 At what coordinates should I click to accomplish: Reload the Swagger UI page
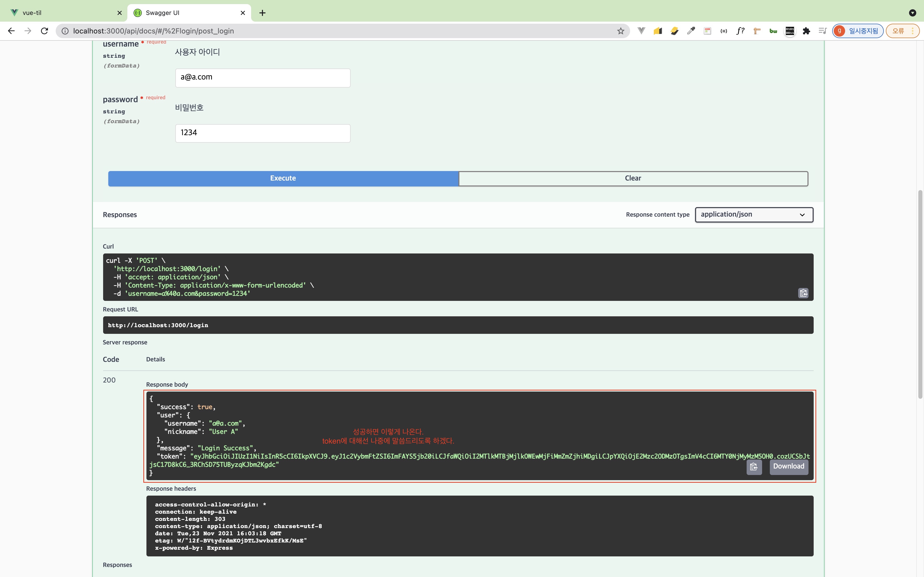(x=45, y=31)
